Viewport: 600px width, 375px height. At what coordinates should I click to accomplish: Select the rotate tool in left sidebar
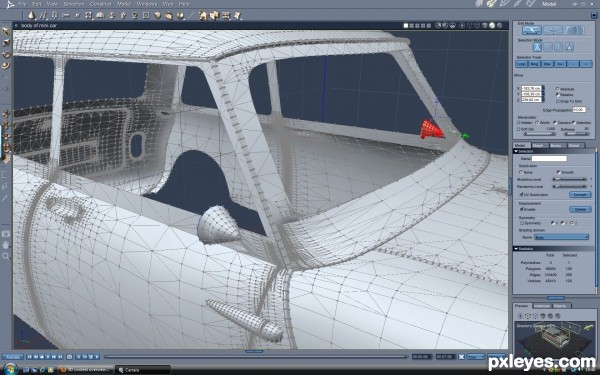(6, 54)
